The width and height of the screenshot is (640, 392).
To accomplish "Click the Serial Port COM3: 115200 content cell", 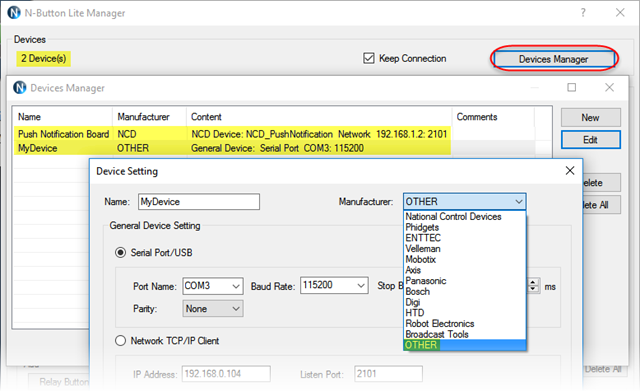I will pos(277,148).
